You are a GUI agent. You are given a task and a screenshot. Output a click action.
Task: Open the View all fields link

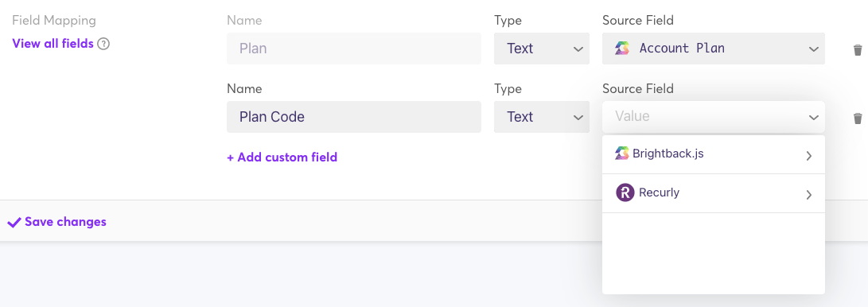pos(53,43)
